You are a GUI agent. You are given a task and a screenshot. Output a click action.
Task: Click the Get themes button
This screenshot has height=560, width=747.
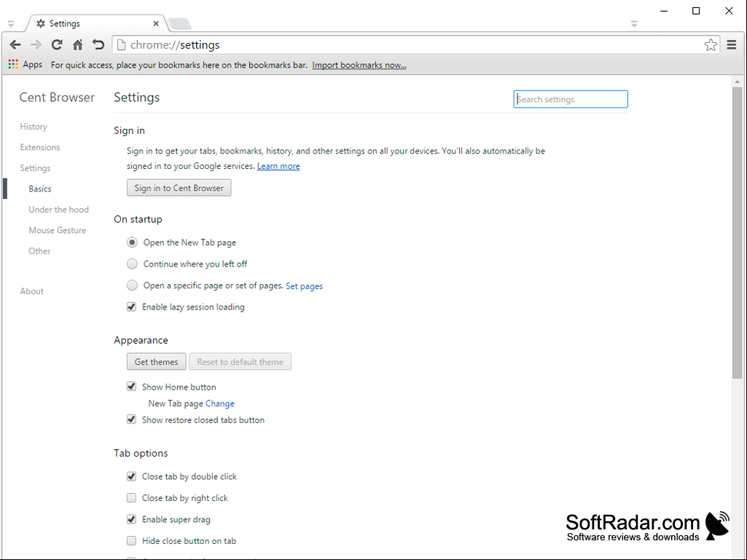(156, 361)
